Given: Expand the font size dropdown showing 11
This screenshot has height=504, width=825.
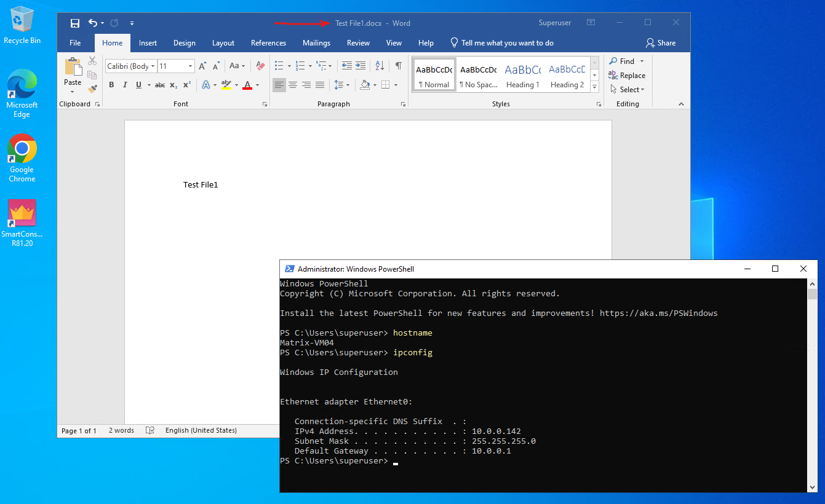Looking at the screenshot, I should [x=191, y=66].
